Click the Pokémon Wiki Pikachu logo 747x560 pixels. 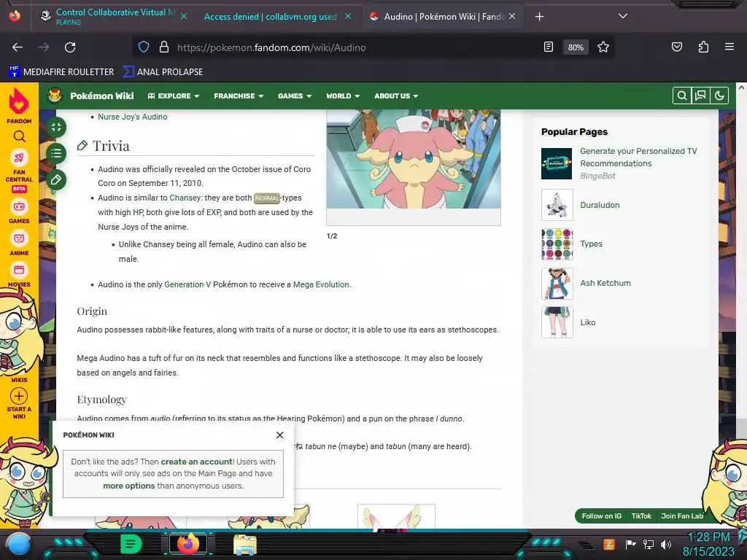click(x=55, y=96)
